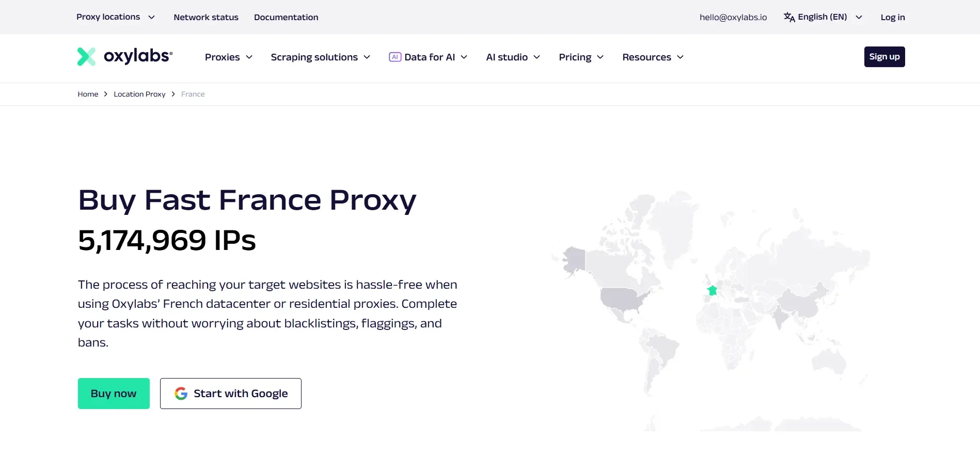Click the hello@oxylabs.io email link
The height and width of the screenshot is (471, 980).
pyautogui.click(x=733, y=17)
